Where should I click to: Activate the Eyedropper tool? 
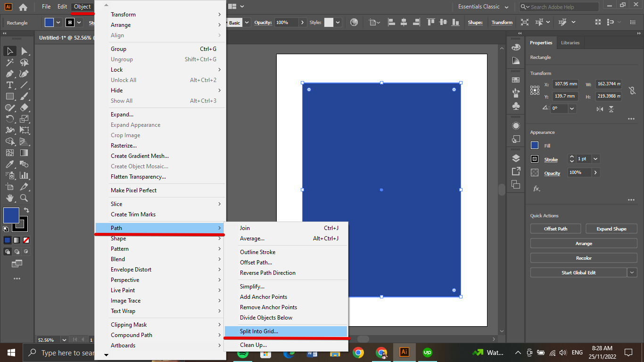(9, 164)
